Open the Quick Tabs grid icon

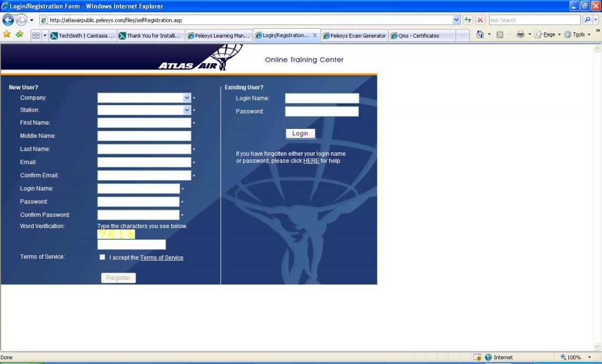tap(36, 35)
